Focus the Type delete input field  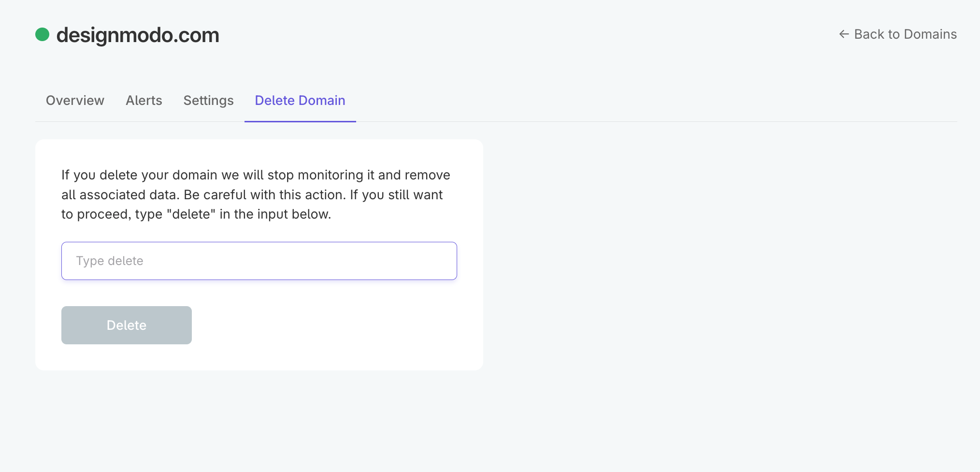tap(259, 261)
